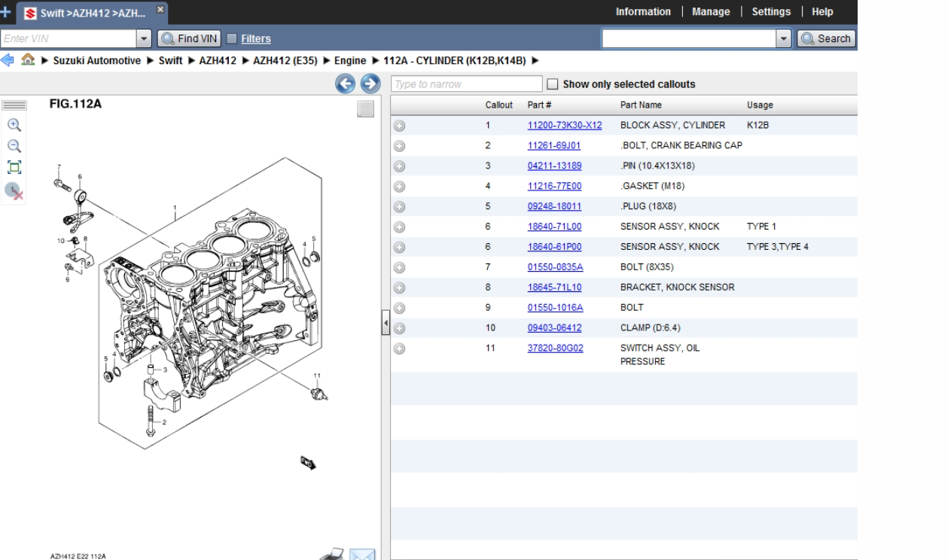Open the Information menu

pos(643,12)
